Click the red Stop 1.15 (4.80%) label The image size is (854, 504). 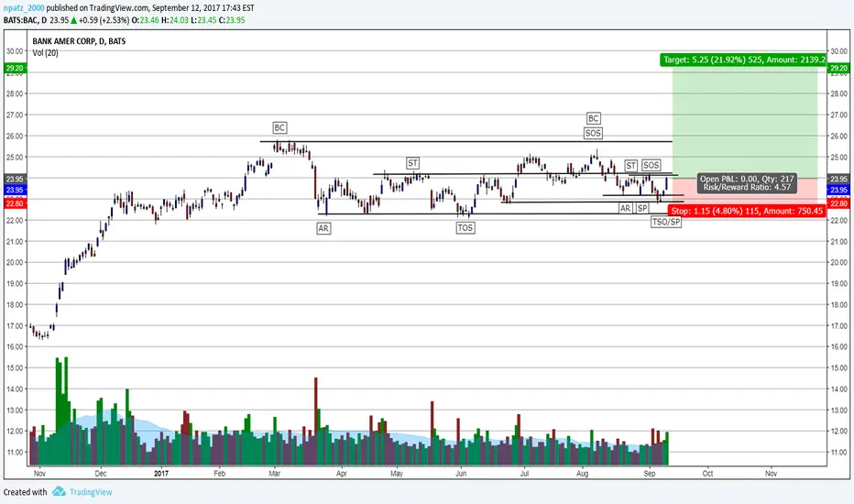(x=747, y=211)
